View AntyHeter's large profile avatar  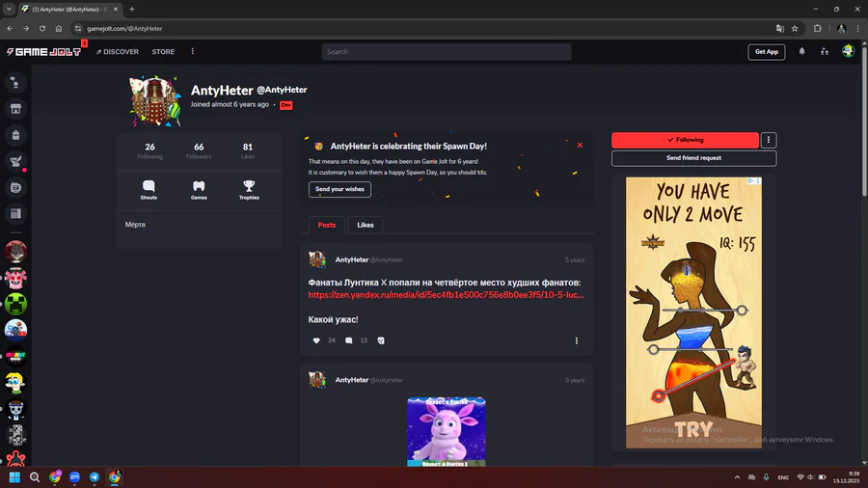pyautogui.click(x=155, y=101)
